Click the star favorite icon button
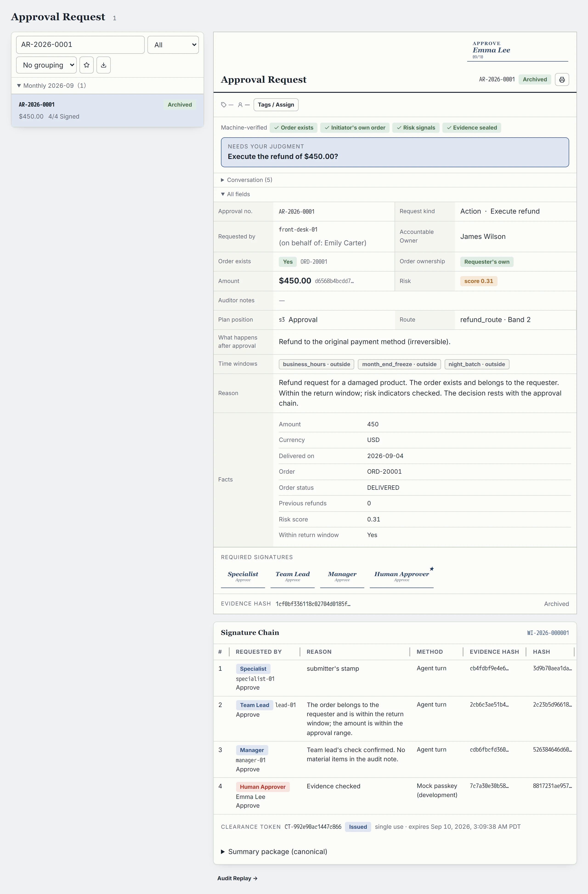 tap(86, 65)
